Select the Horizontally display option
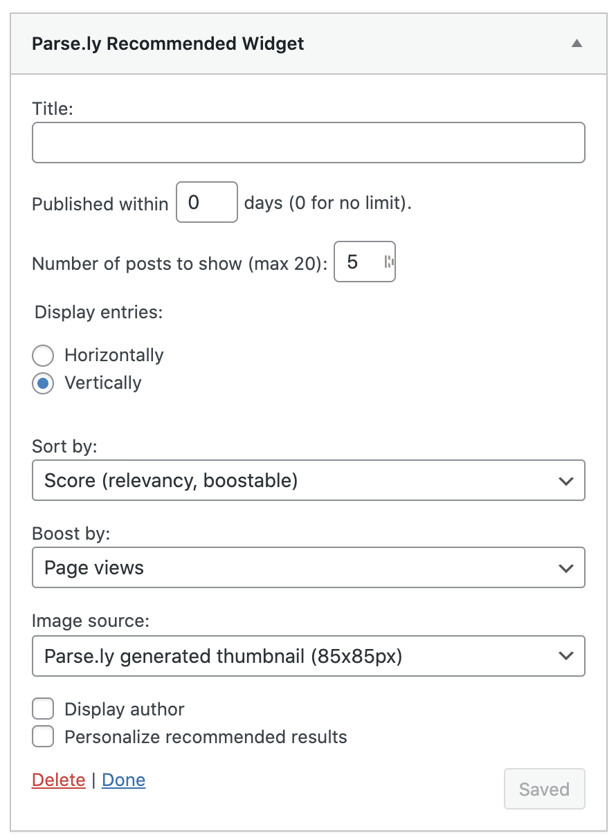This screenshot has width=616, height=840. pos(43,356)
